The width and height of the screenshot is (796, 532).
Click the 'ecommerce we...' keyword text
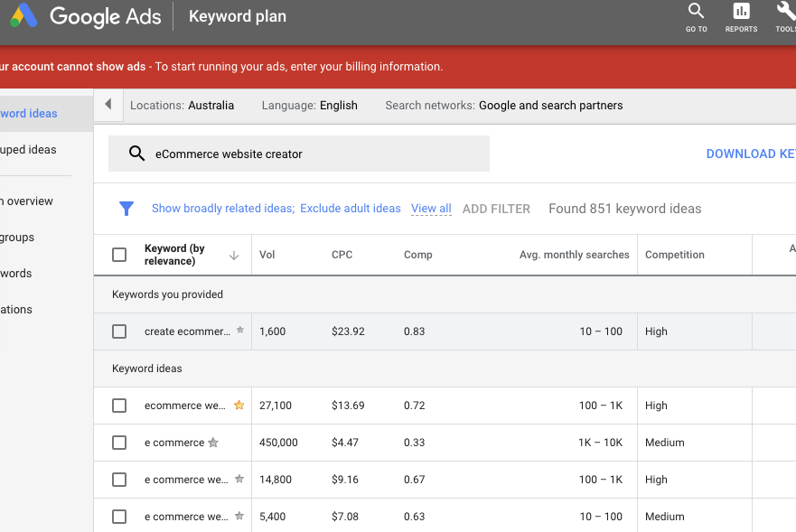(x=185, y=406)
